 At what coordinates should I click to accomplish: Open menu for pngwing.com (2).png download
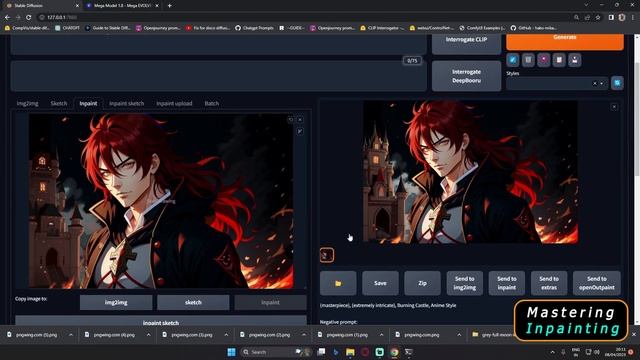pos(304,334)
